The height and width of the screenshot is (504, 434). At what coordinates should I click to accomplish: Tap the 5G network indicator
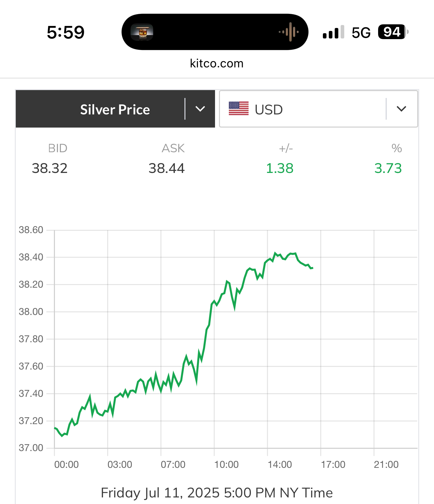361,33
